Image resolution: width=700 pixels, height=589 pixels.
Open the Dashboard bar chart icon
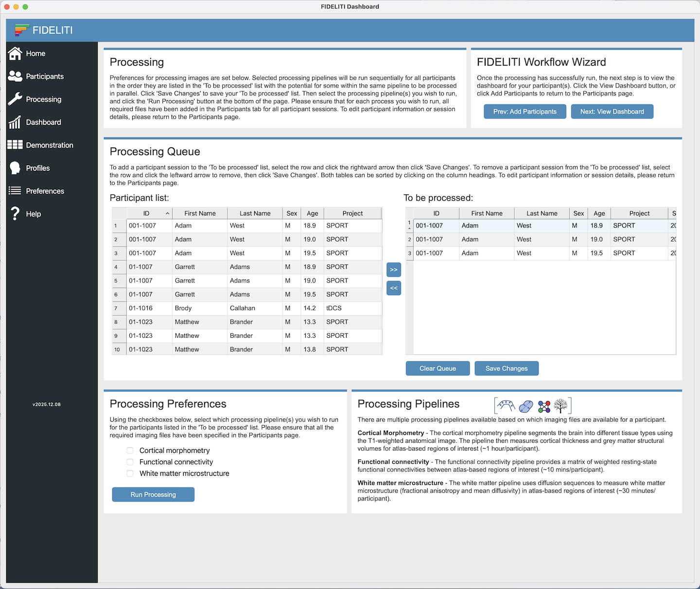pyautogui.click(x=15, y=122)
